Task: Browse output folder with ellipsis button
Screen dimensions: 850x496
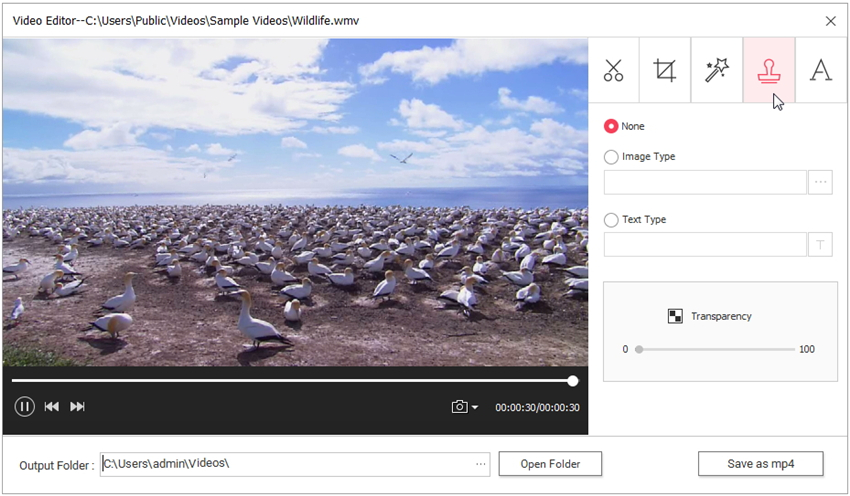Action: click(481, 464)
